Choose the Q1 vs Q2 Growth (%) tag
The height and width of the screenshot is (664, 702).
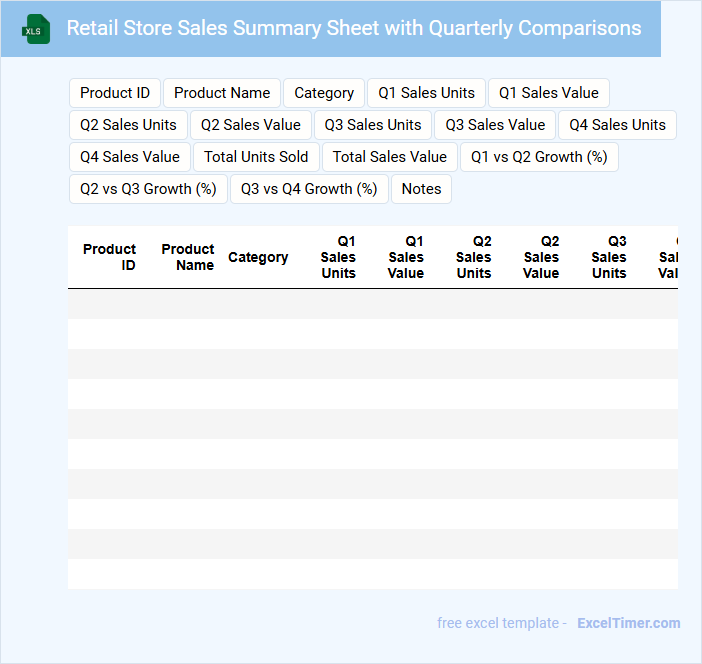(x=539, y=157)
